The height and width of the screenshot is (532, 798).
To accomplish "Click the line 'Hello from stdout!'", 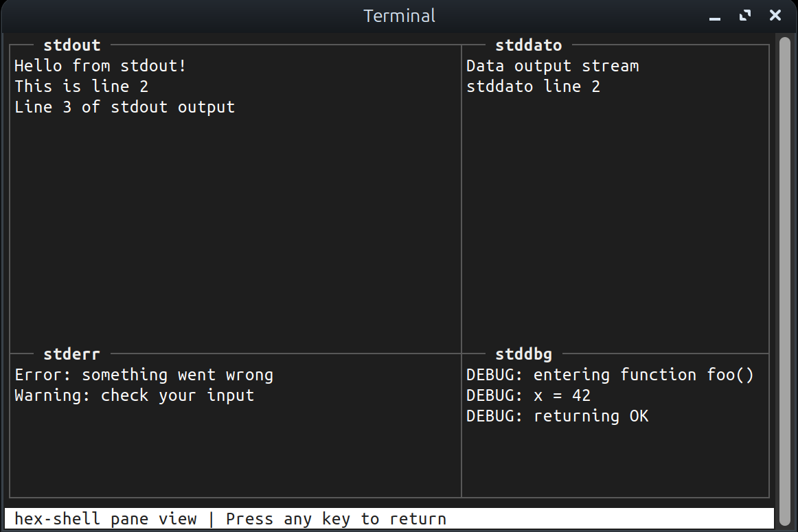I will [x=100, y=66].
